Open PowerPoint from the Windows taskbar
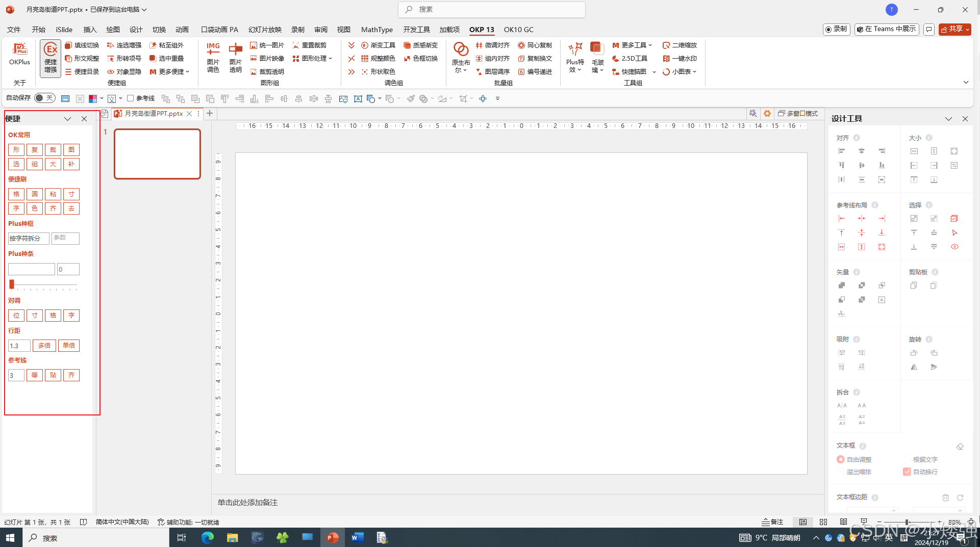This screenshot has height=547, width=980. click(x=332, y=537)
